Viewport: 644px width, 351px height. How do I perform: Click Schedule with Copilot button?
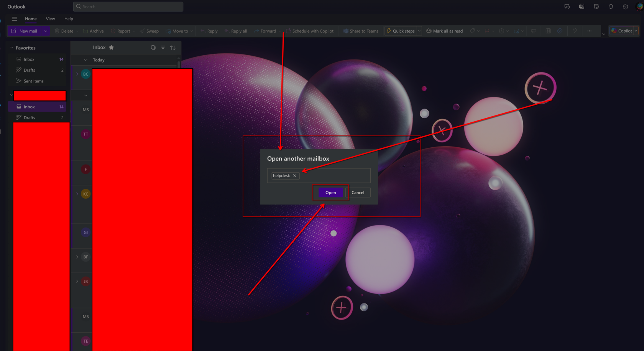(310, 31)
